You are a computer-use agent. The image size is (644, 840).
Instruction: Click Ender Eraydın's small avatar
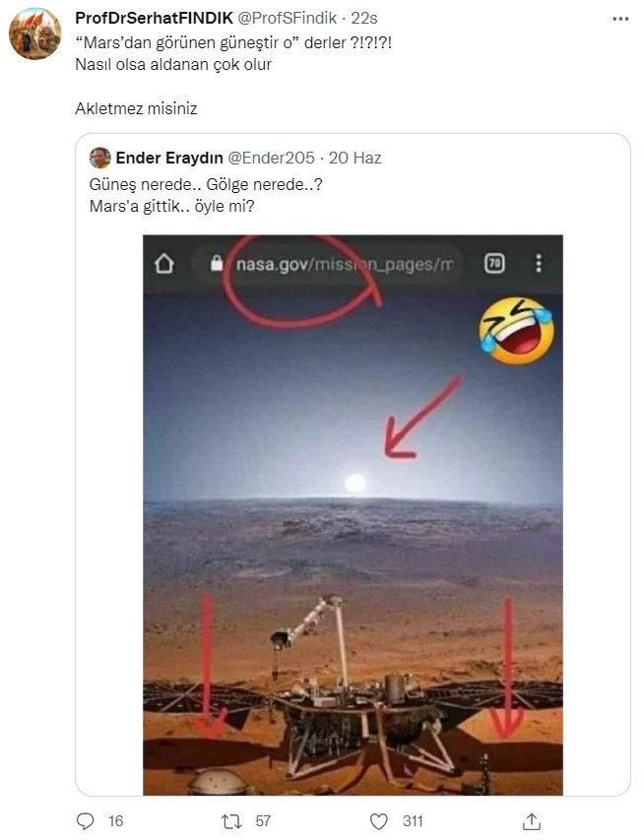[x=100, y=158]
